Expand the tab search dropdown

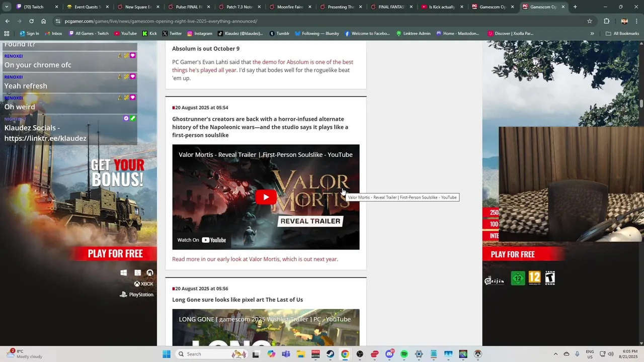point(6,7)
